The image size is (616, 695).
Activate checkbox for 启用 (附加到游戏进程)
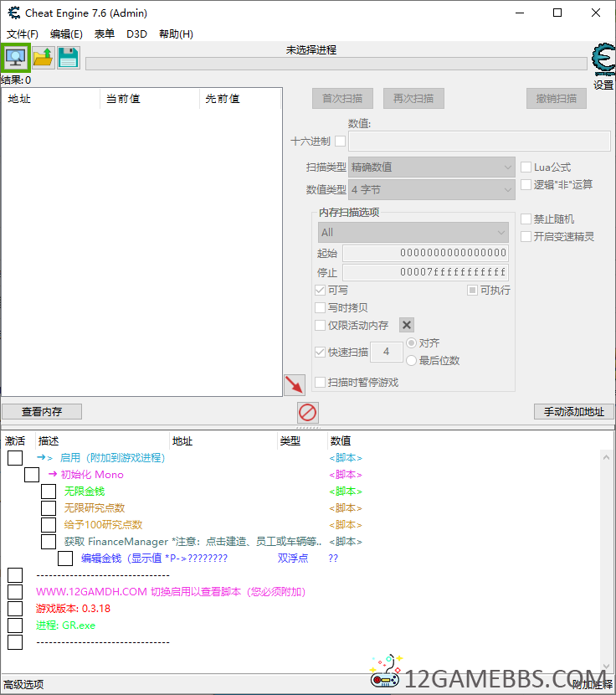15,458
